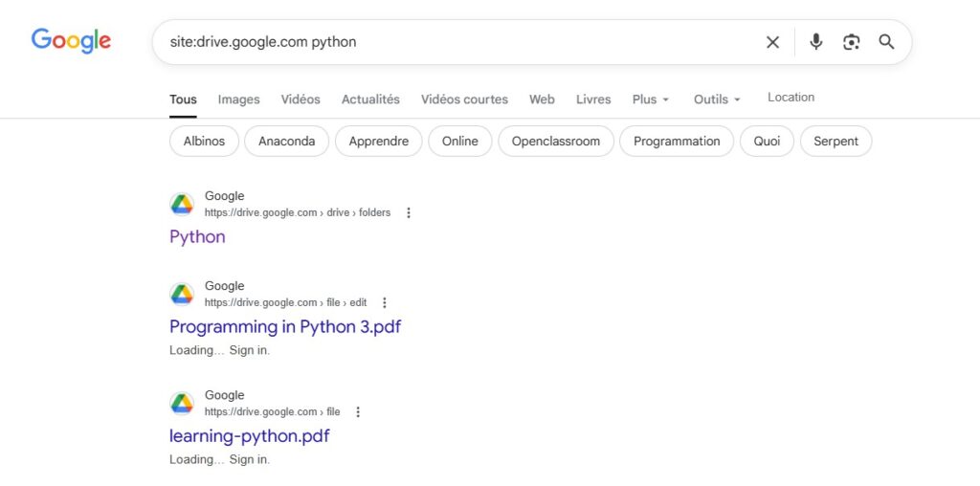Open three-dot menu for learning-python.pdf result
Viewport: 980px width, 486px height.
pyautogui.click(x=358, y=412)
